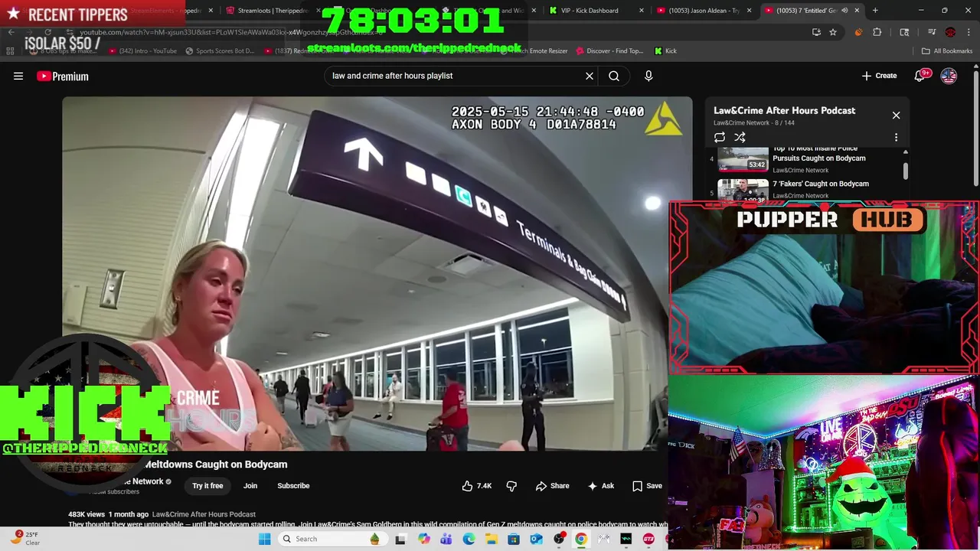Screen dimensions: 980x551
Task: Subscribe to the channel
Action: (293, 486)
